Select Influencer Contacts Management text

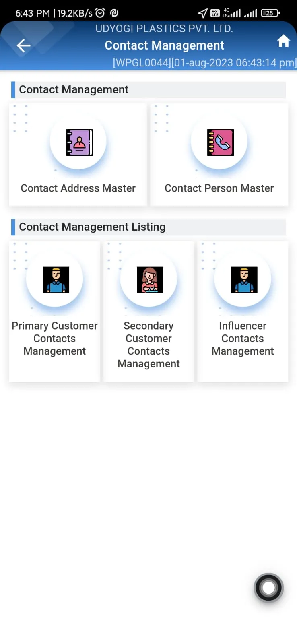coord(243,339)
